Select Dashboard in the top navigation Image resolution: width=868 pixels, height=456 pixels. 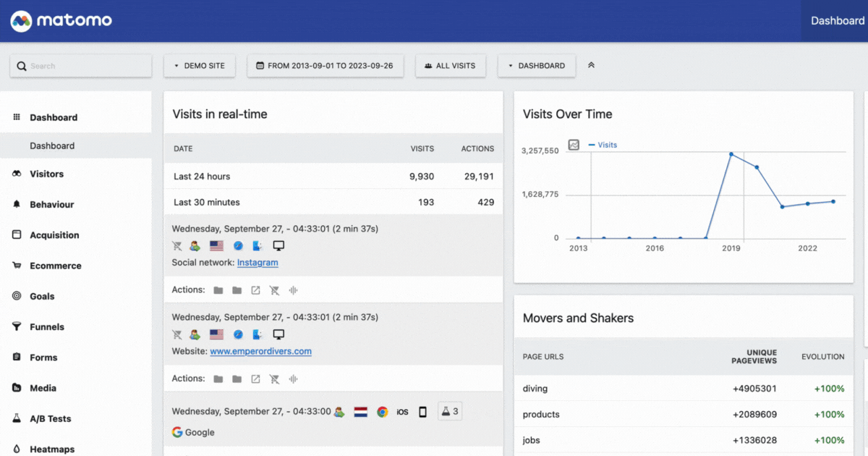[837, 20]
